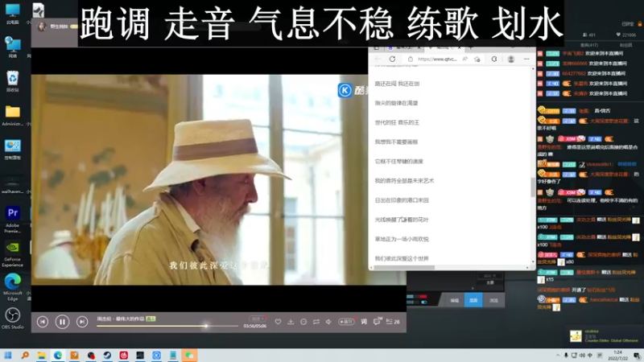Go back in the Edge browser window
Image resolution: width=644 pixels, height=362 pixels.
pos(378,59)
